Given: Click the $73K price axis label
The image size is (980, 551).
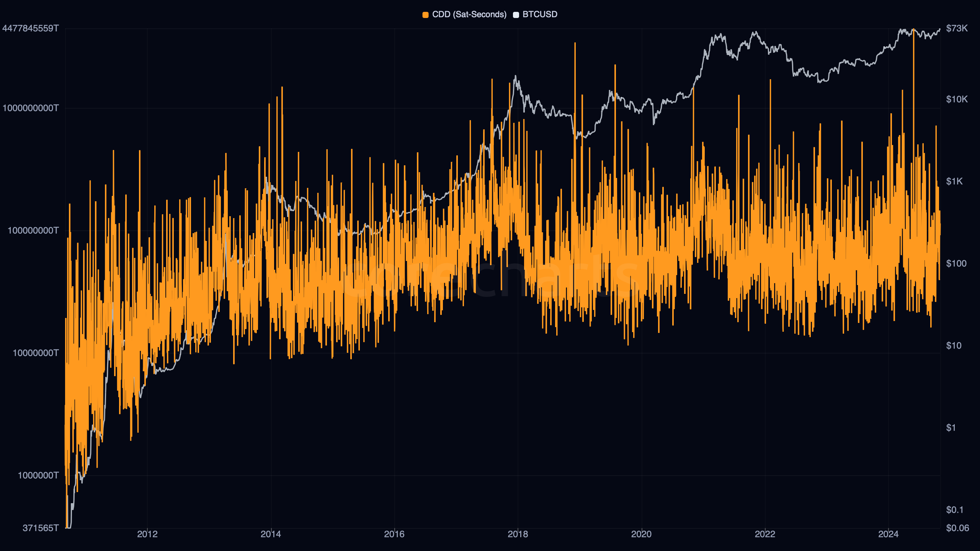Looking at the screenshot, I should (957, 28).
